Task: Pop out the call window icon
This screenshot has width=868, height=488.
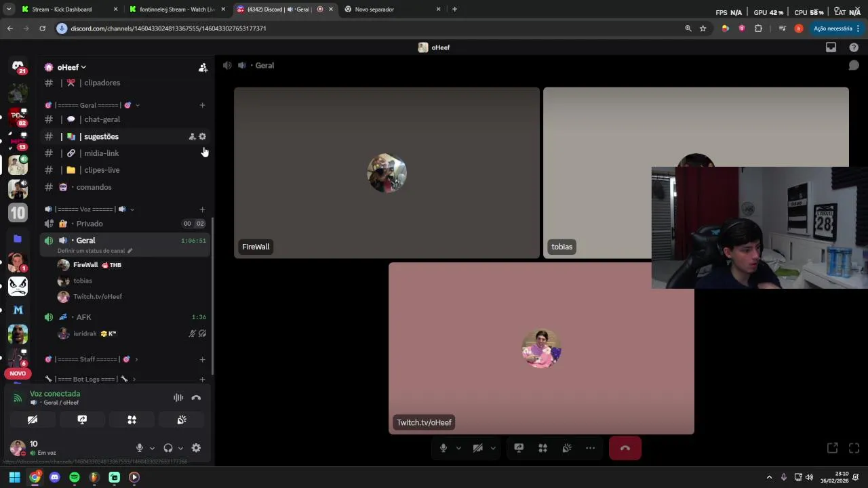Action: (832, 448)
